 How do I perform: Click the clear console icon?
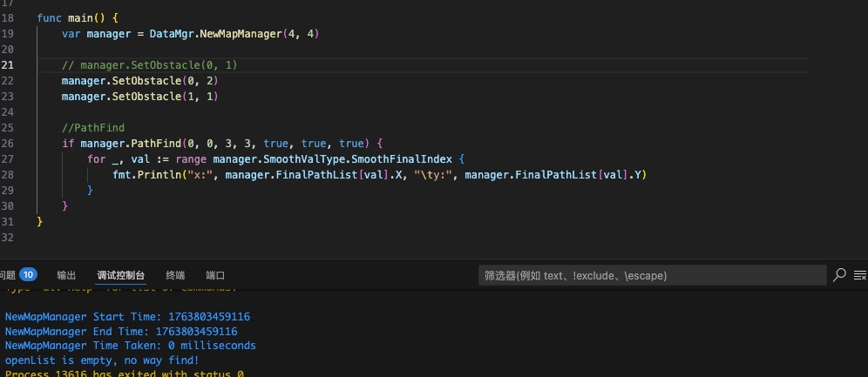click(861, 275)
